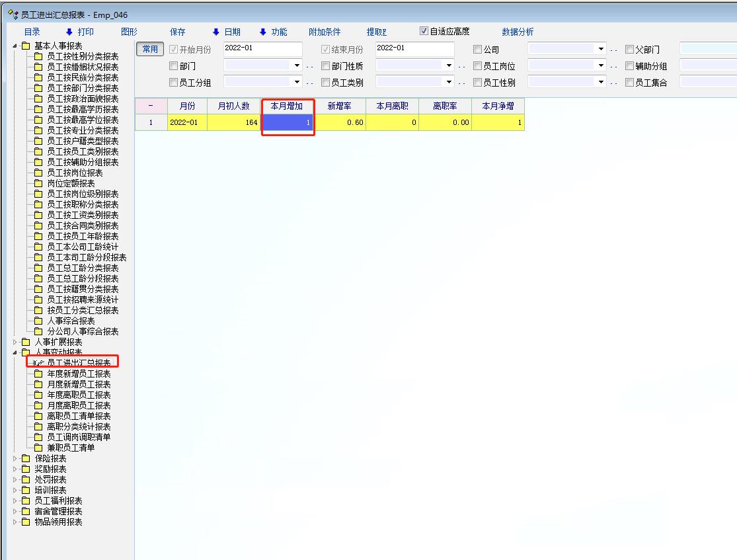The width and height of the screenshot is (737, 560).
Task: Click the folder icon next to 保险报表
Action: pyautogui.click(x=26, y=458)
